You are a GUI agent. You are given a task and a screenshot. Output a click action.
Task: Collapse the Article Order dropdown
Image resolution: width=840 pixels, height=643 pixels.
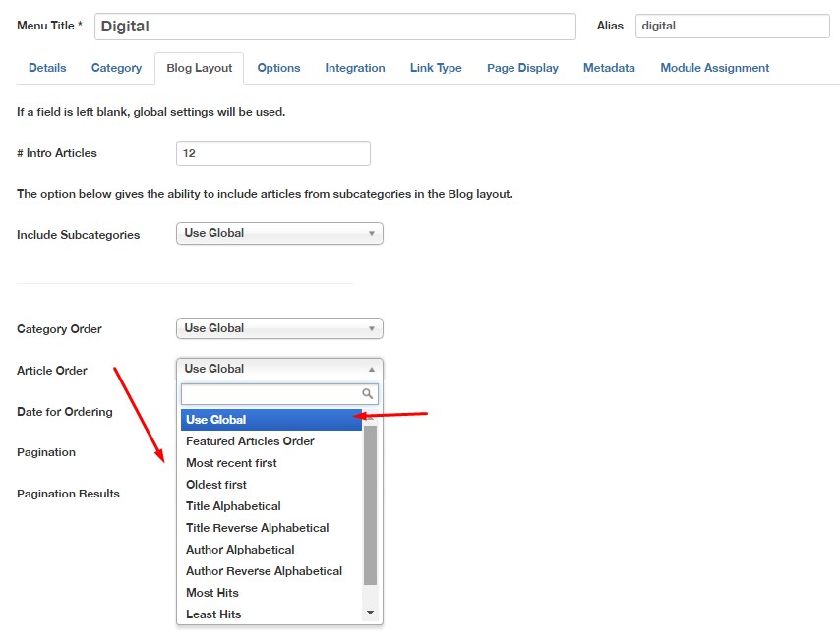(279, 369)
